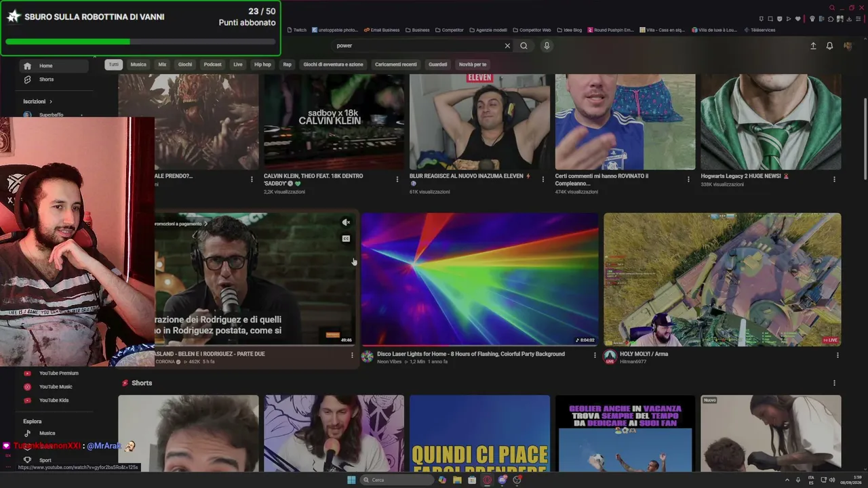
Task: Click Windows Start button
Action: pyautogui.click(x=351, y=480)
